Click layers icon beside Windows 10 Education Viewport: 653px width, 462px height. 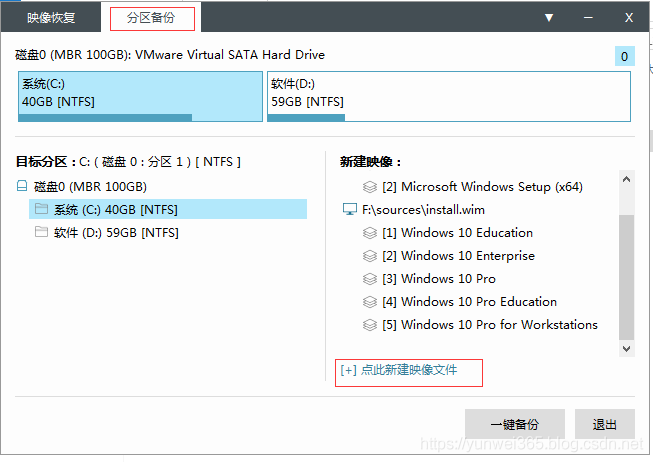[369, 232]
